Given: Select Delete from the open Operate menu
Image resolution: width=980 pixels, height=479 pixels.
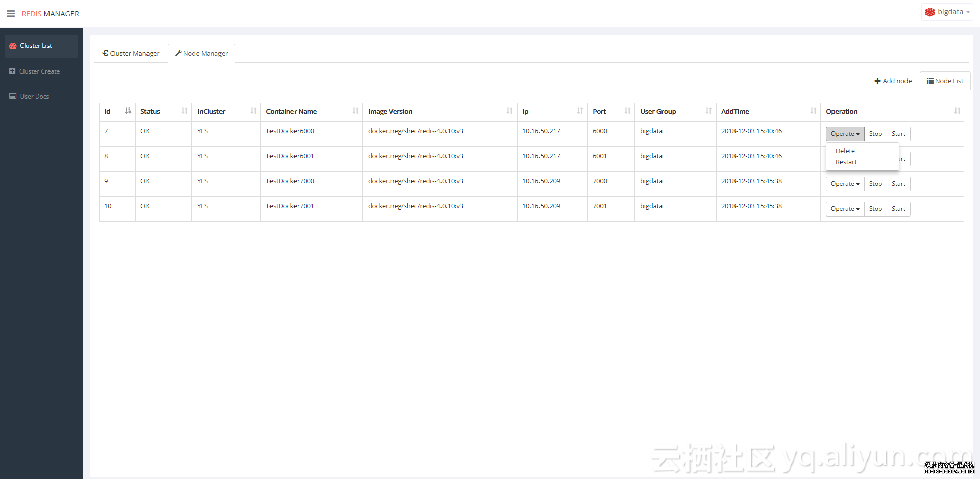Looking at the screenshot, I should 845,151.
